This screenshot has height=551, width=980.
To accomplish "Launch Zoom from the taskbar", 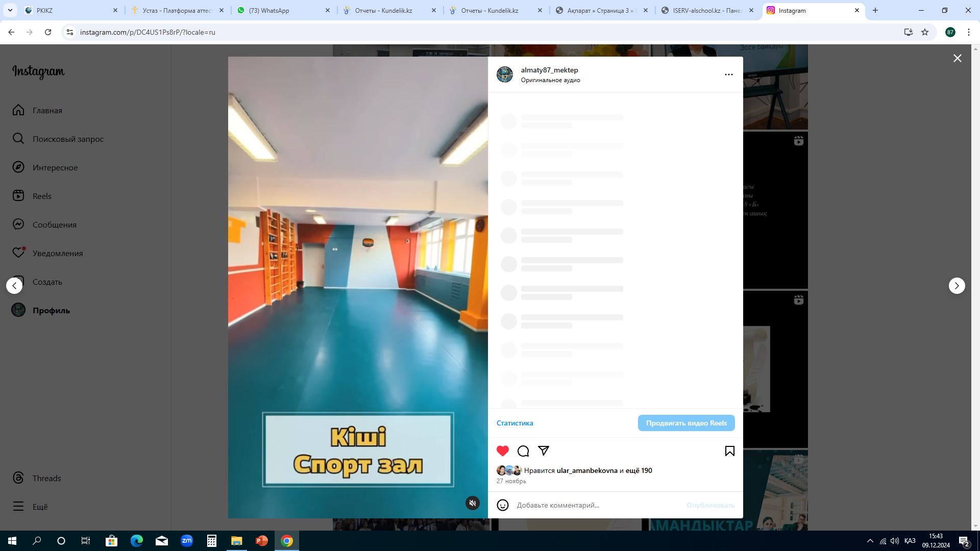I will point(187,541).
